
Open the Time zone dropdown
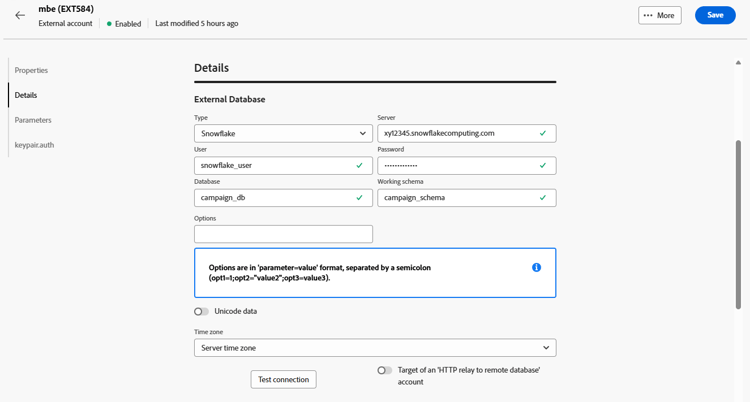[375, 348]
